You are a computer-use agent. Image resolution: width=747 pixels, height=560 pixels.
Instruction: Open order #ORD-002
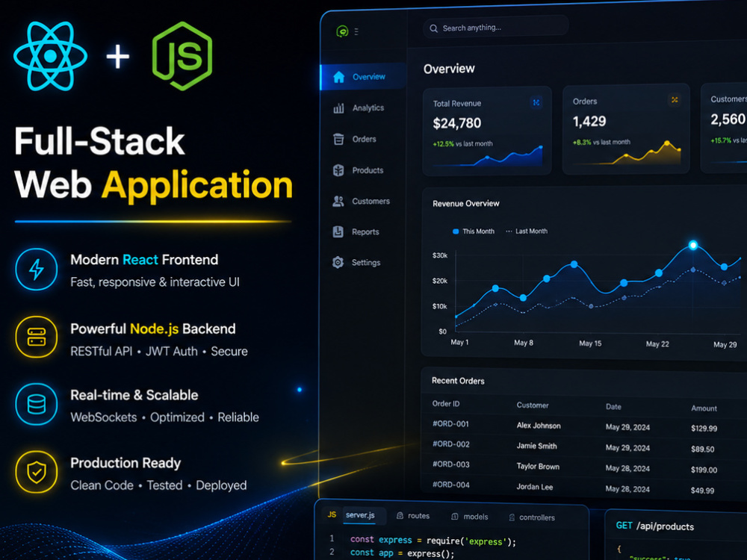click(x=450, y=444)
